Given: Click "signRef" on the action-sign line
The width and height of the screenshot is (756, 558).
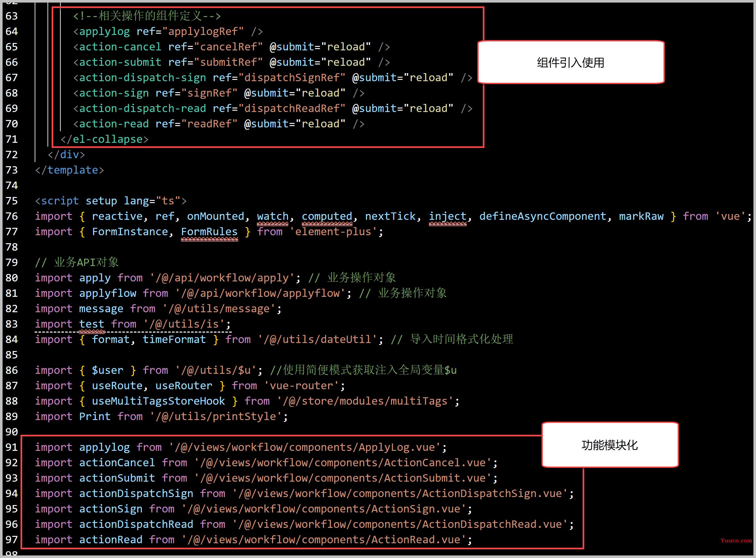Looking at the screenshot, I should [209, 93].
